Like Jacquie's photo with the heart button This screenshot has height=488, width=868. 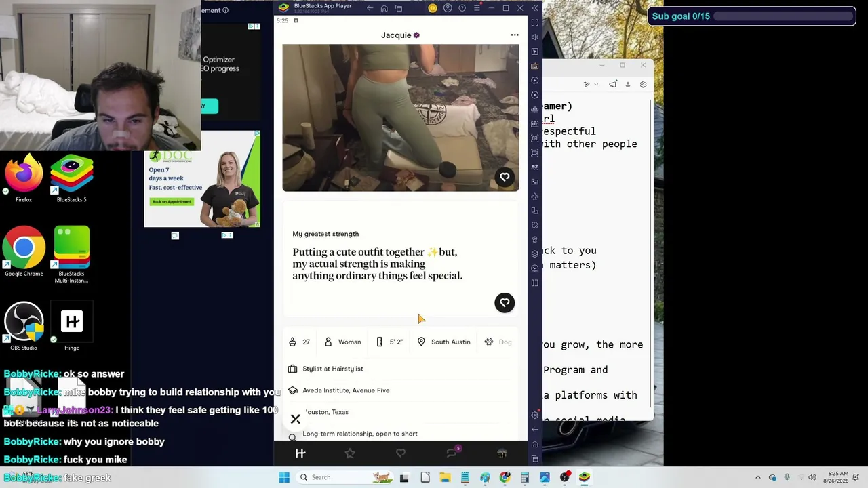[x=505, y=177]
